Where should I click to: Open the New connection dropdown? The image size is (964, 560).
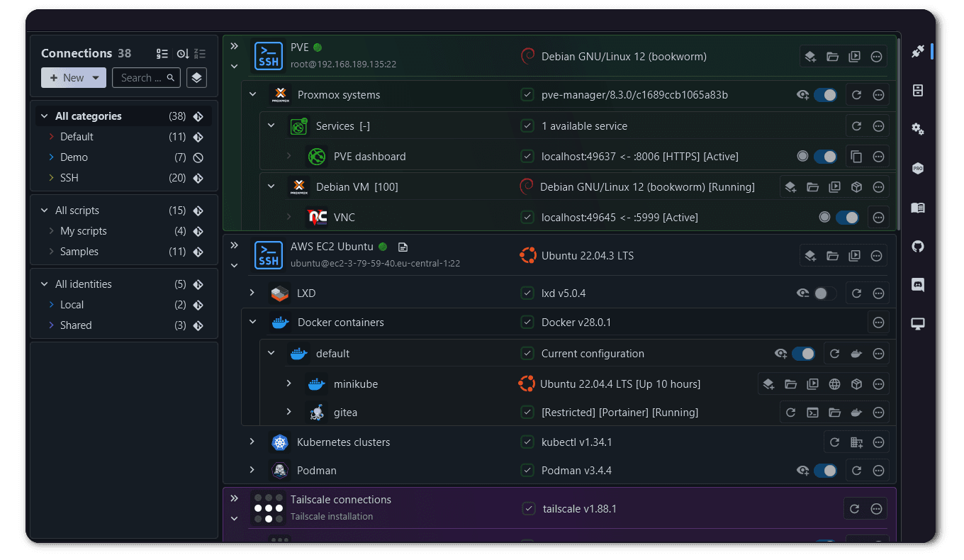point(74,78)
